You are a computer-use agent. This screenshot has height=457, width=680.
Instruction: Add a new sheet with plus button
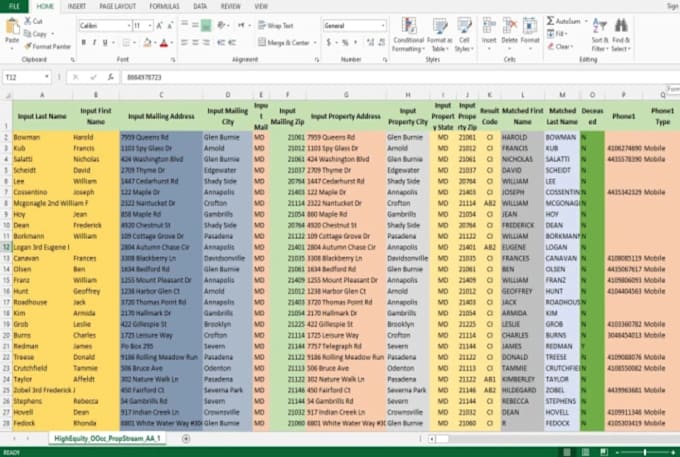click(186, 439)
